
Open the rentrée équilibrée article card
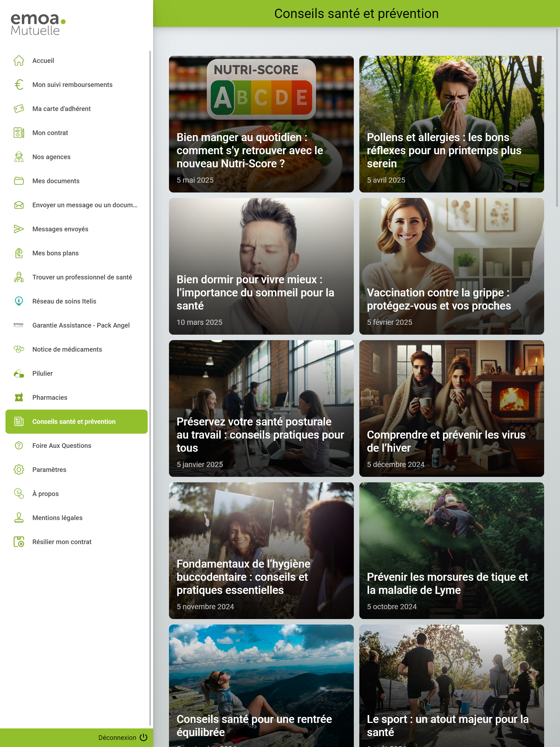[x=261, y=685]
